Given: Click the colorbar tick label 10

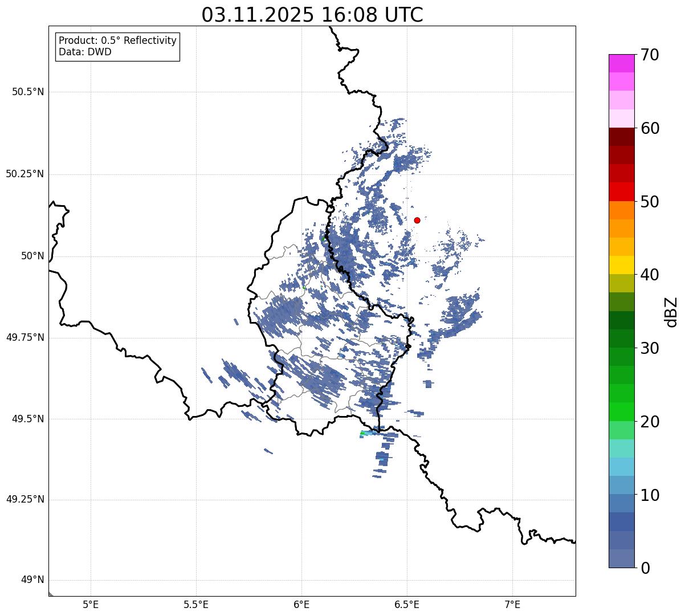Looking at the screenshot, I should 650,495.
